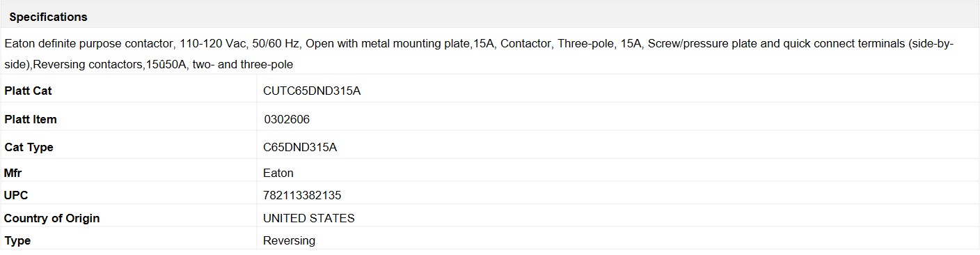Click the Reversing type value

tap(289, 241)
